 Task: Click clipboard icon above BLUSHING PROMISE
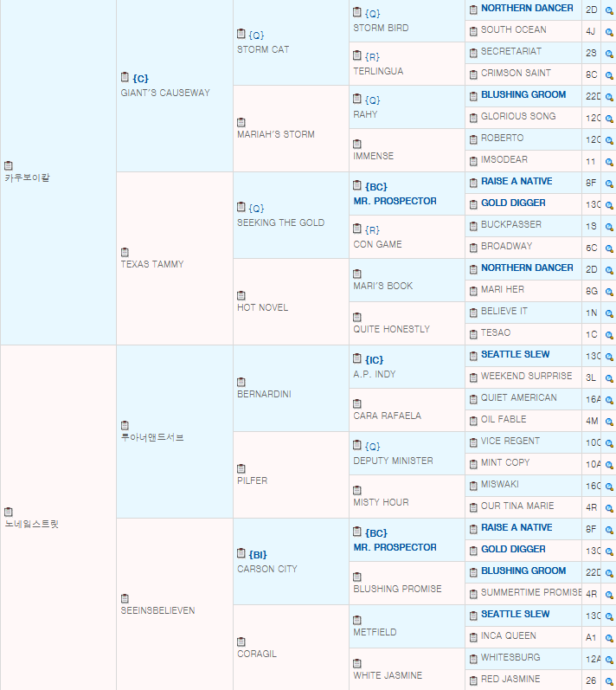(357, 577)
